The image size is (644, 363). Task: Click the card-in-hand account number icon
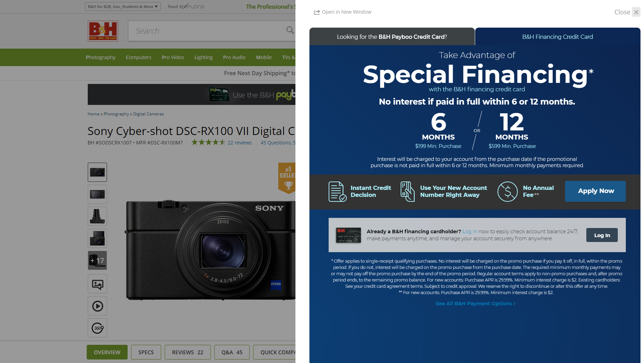pyautogui.click(x=407, y=191)
